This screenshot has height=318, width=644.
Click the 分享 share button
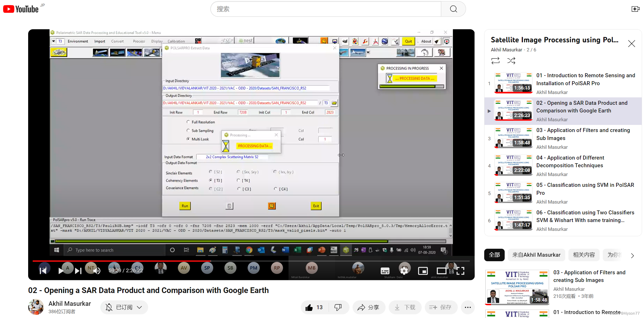368,307
